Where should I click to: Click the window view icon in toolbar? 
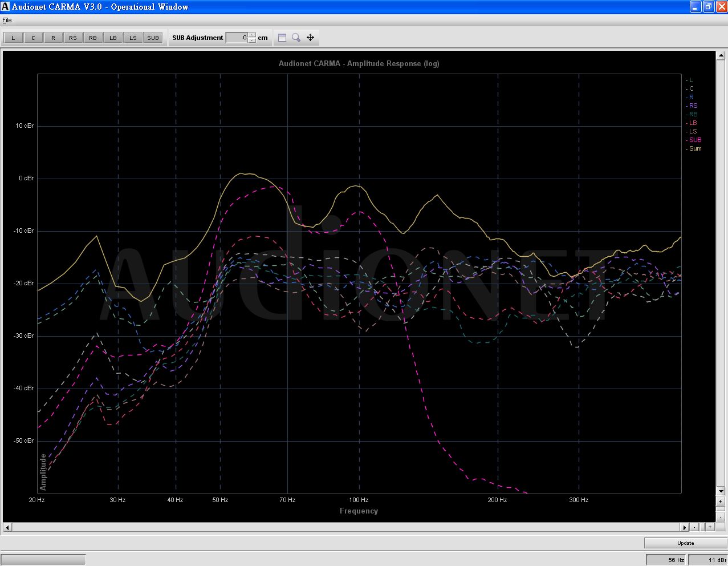(x=282, y=38)
